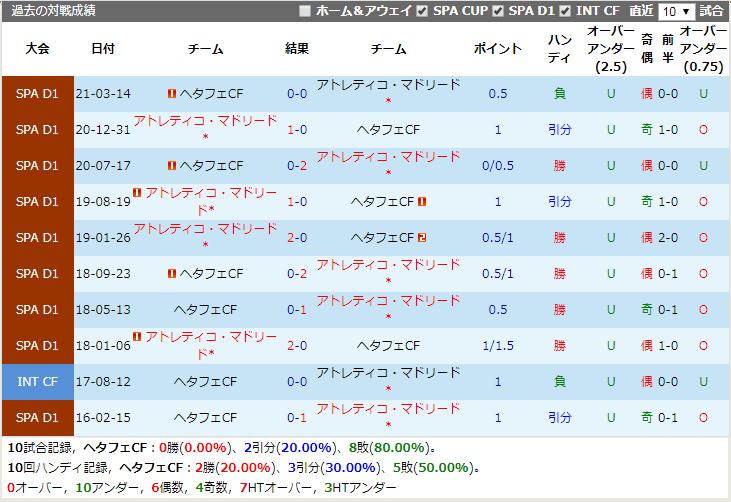Open the 0-1 result of 16-02-15
The width and height of the screenshot is (731, 502).
coord(297,418)
